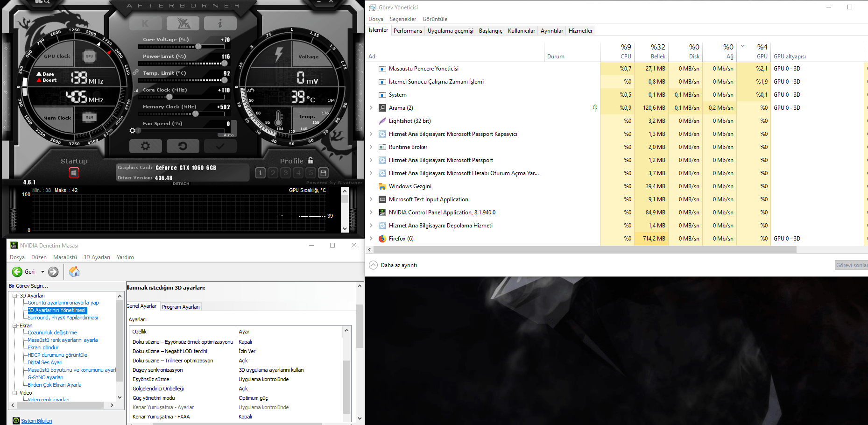Click the green Geri back arrow in NVIDIA panel
Viewport: 868px width, 425px height.
(x=17, y=272)
